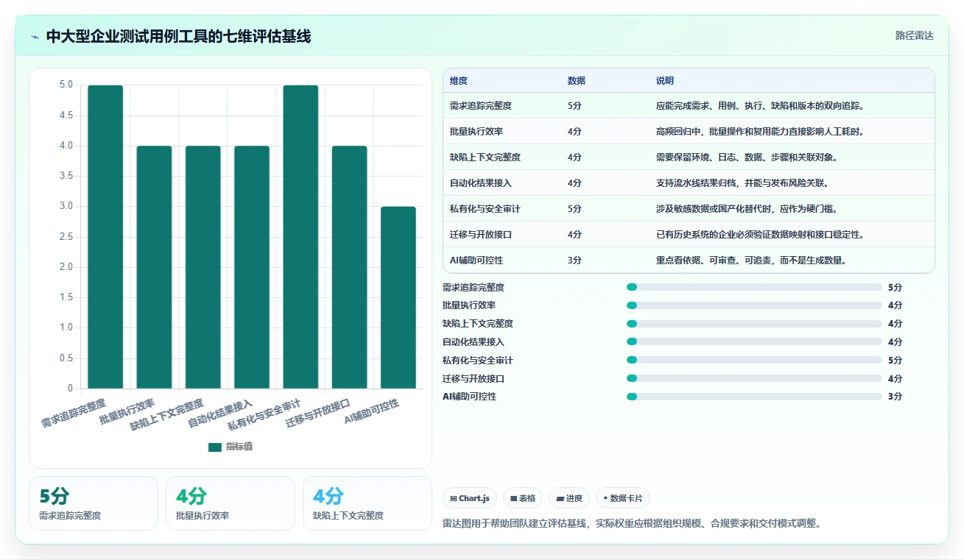Click 需求追踪完整度 cell in the table
Viewport: 964px width, 560px height.
coord(481,106)
